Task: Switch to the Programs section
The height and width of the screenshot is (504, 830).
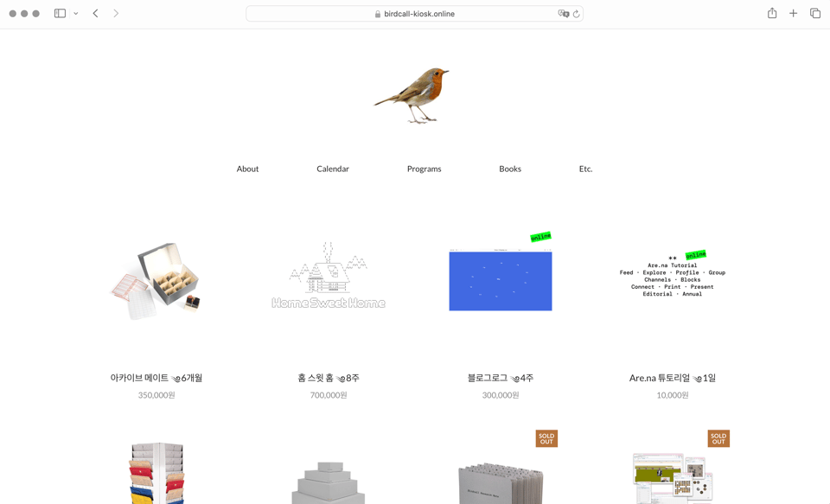Action: [x=424, y=169]
